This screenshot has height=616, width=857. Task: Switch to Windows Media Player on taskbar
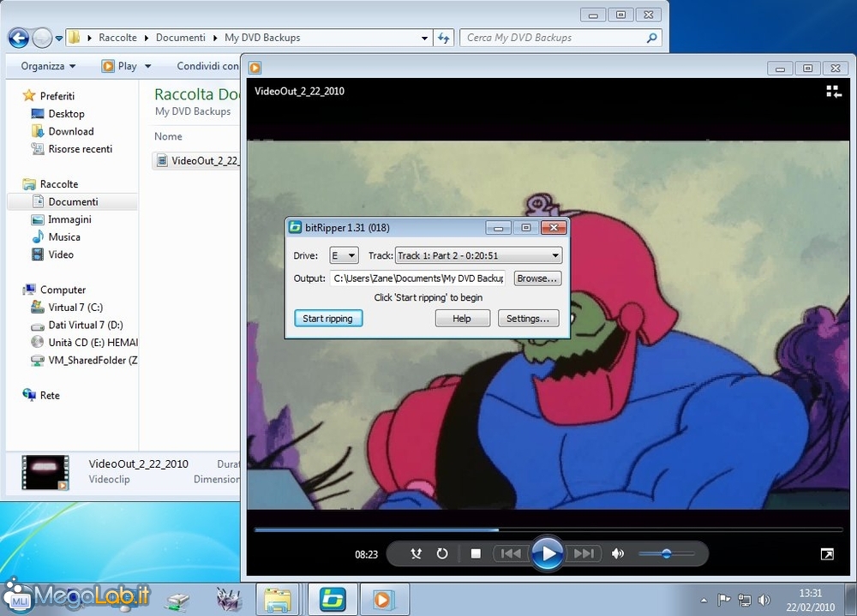(x=383, y=600)
